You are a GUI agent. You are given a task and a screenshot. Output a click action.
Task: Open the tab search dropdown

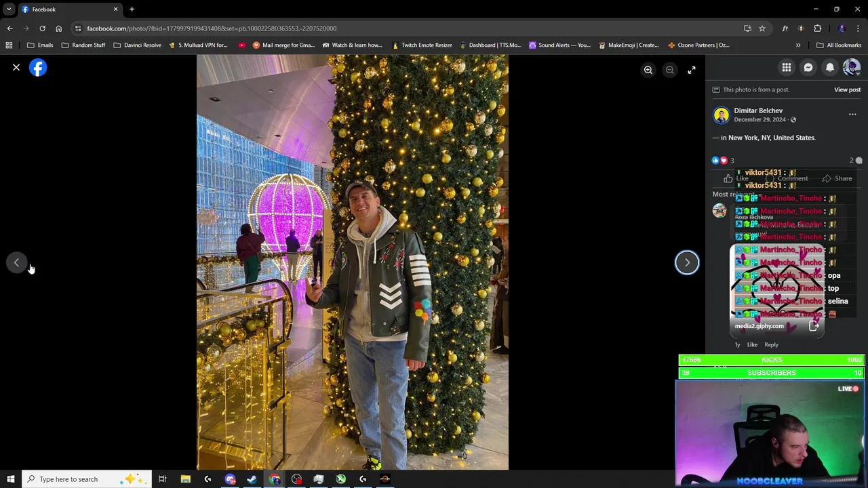click(x=9, y=9)
